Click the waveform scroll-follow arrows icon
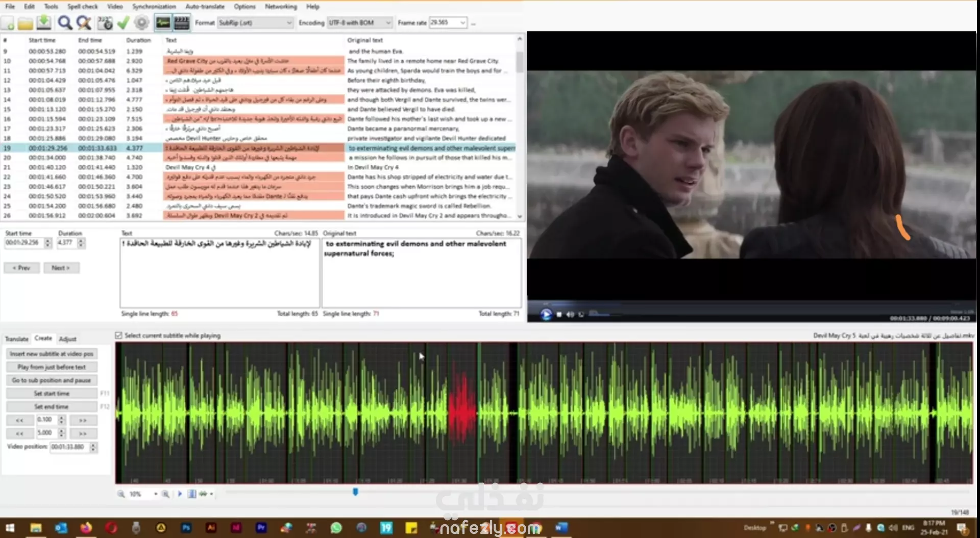Viewport: 980px width, 538px height. pos(203,494)
